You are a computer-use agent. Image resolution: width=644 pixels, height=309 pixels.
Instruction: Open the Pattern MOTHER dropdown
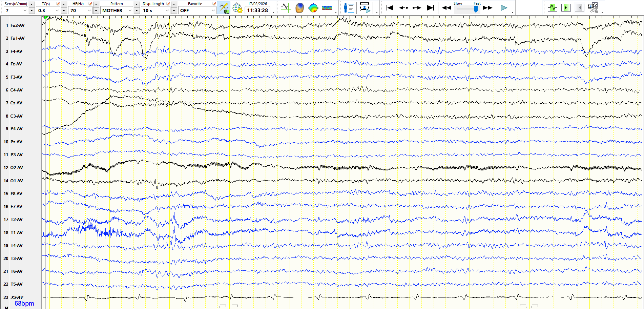click(x=130, y=11)
